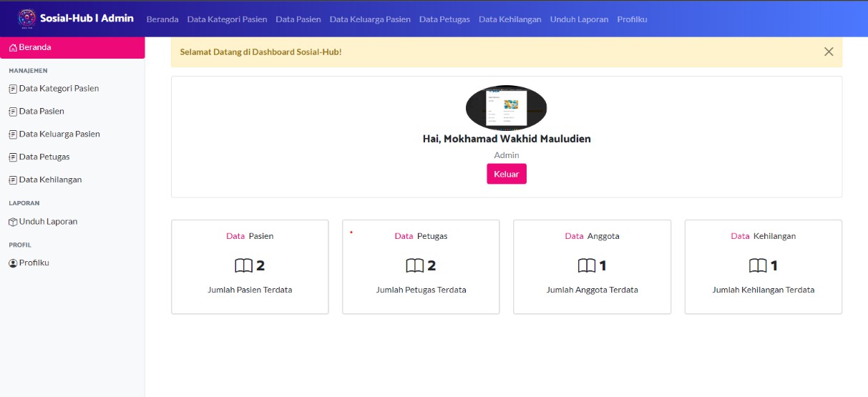Open Data Kehilangan in the sidebar

(50, 180)
